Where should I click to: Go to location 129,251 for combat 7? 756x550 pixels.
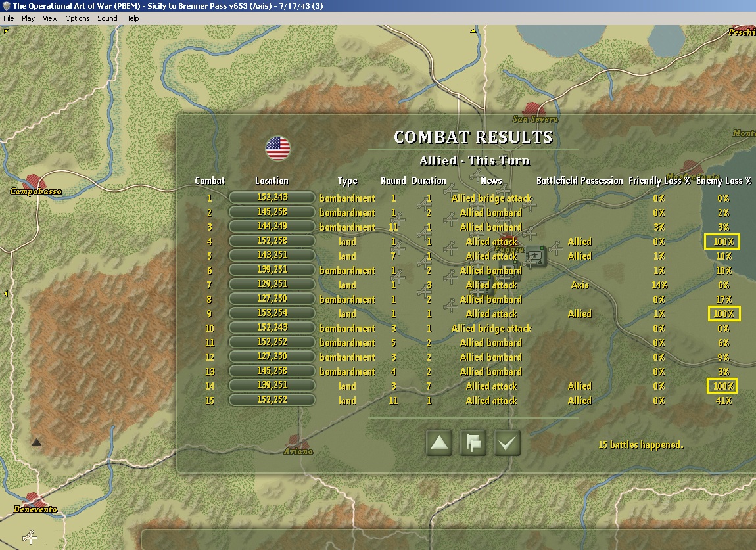tap(272, 285)
